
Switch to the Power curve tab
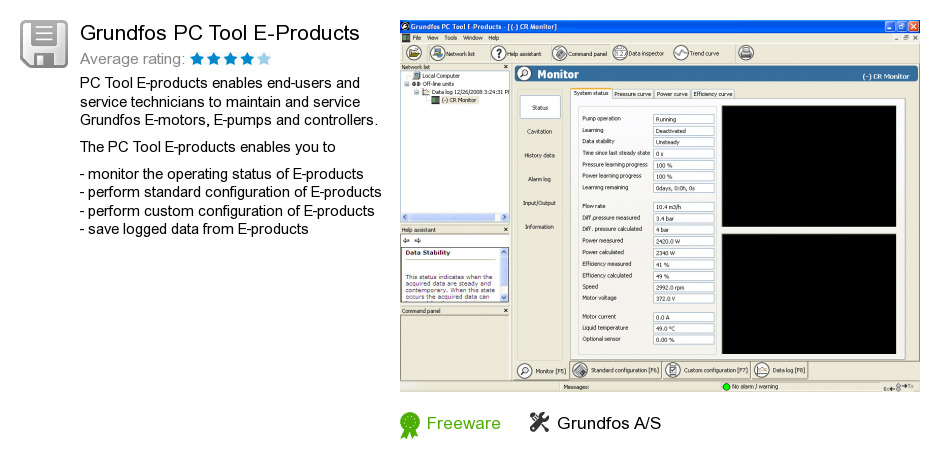coord(672,94)
